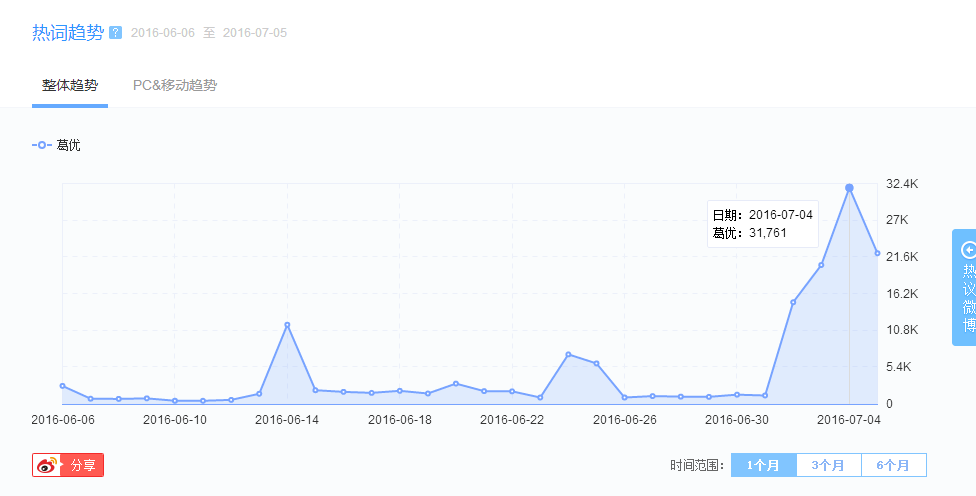Select the data point on 2016-06-24

[x=568, y=355]
